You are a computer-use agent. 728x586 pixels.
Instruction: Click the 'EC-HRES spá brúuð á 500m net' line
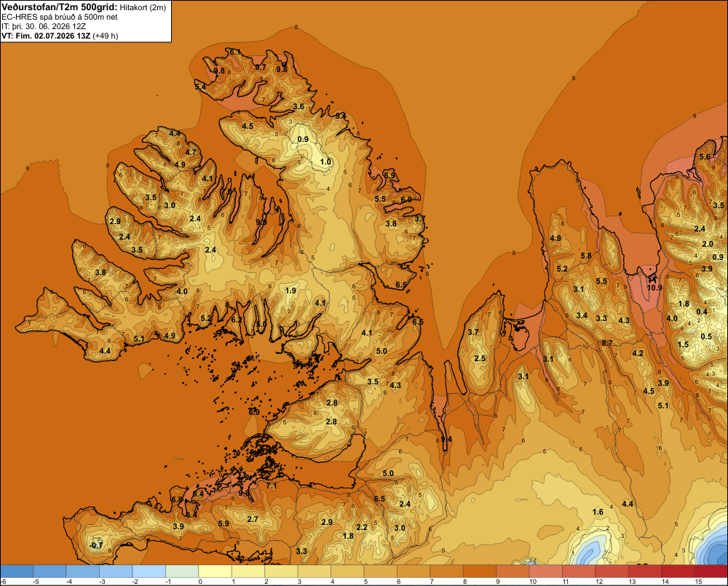pyautogui.click(x=60, y=17)
